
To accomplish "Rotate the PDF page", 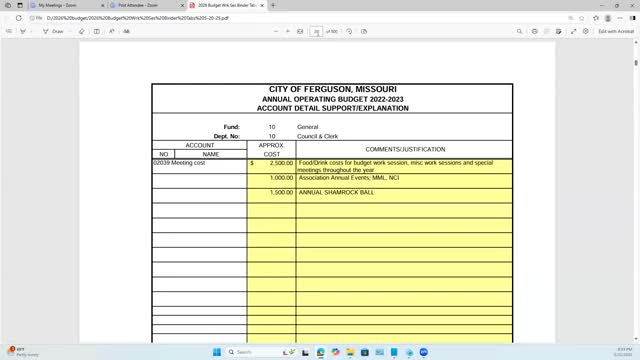I will (349, 31).
